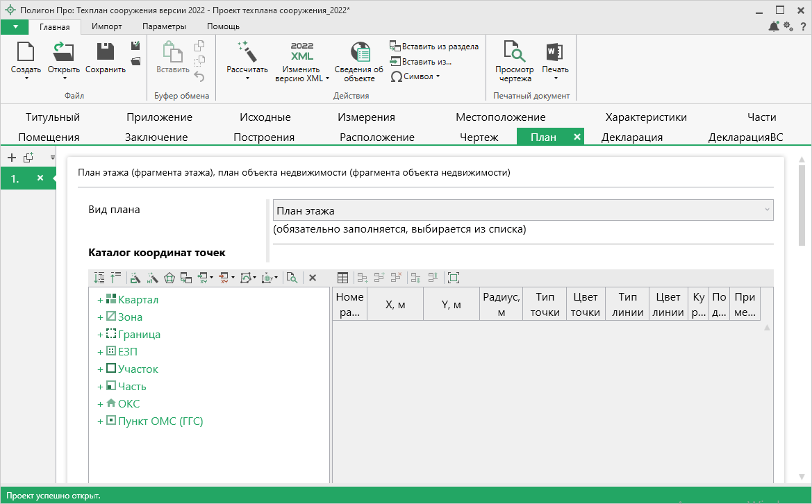The height and width of the screenshot is (504, 812).
Task: Click the delete X icon in catalog toolbar
Action: (313, 278)
